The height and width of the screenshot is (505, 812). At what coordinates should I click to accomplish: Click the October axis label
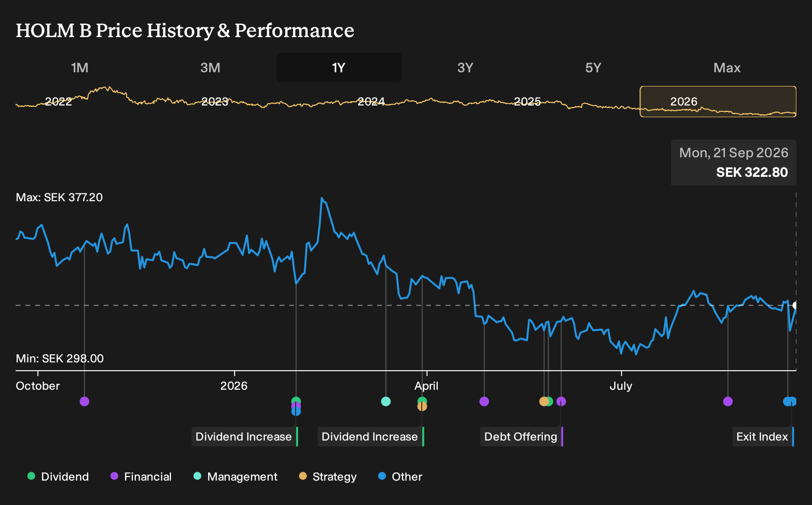point(38,386)
